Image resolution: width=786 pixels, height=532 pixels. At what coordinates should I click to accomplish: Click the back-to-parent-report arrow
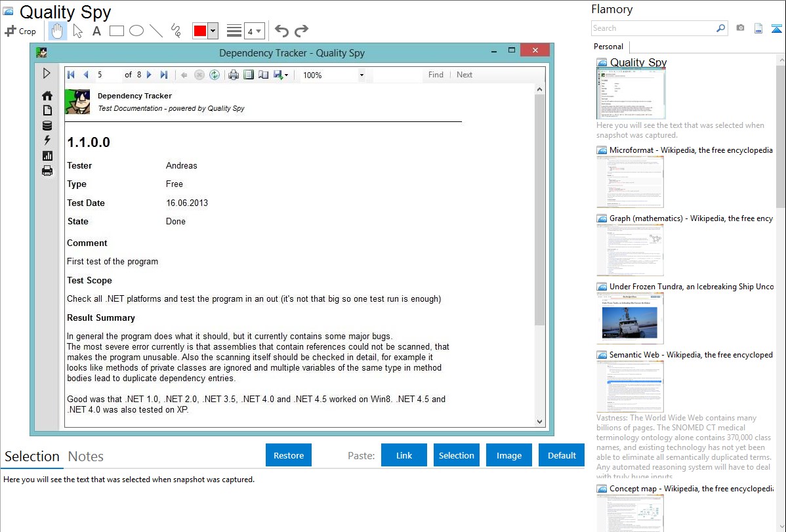pyautogui.click(x=184, y=75)
